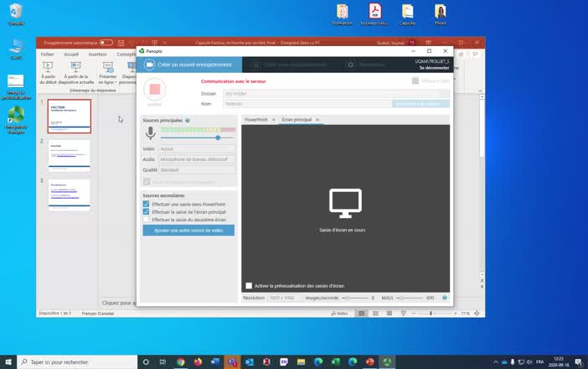Click the microphone volume slider handle
The height and width of the screenshot is (369, 588).
click(x=218, y=138)
